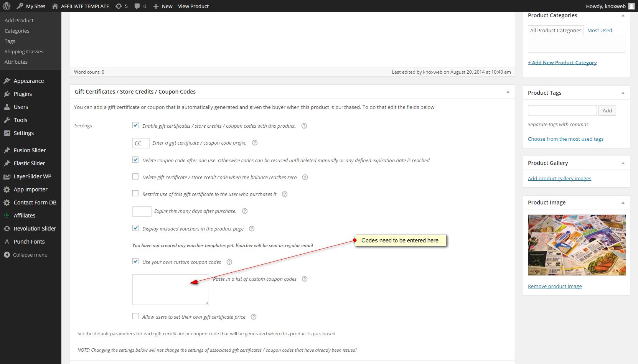Collapse the Product Tags panel
This screenshot has height=364, width=638.
click(x=623, y=93)
